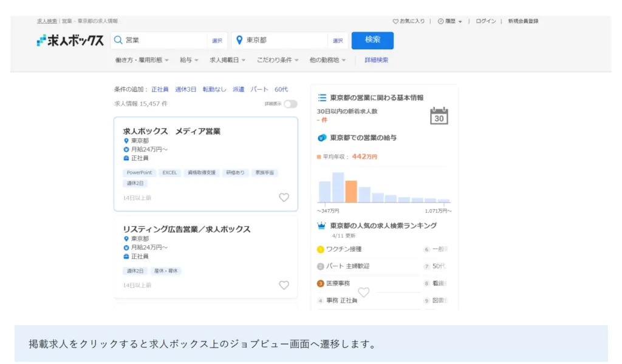Click the heart icon next to お気に入り
622x364 pixels.
point(395,21)
